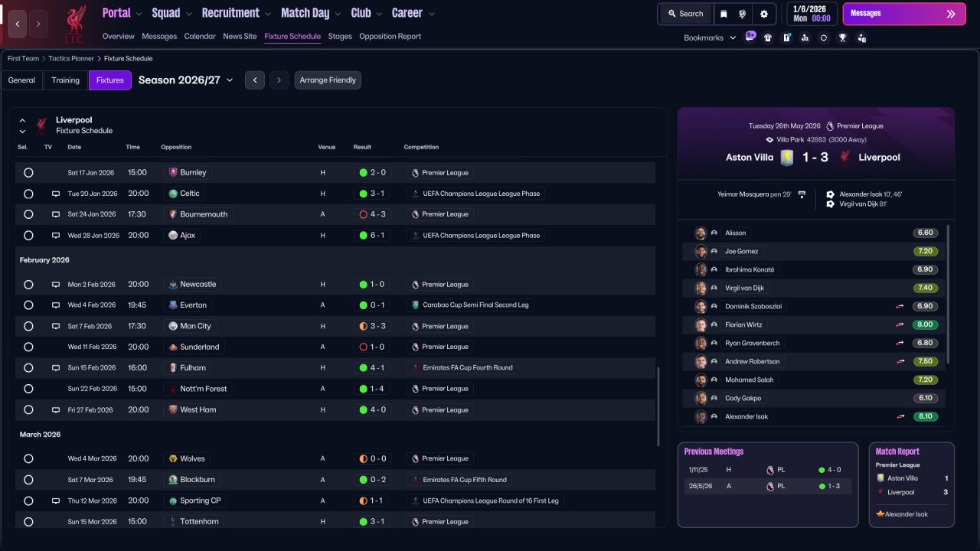Image resolution: width=980 pixels, height=551 pixels.
Task: Select the Bournemouth fixture radio button
Action: point(28,214)
